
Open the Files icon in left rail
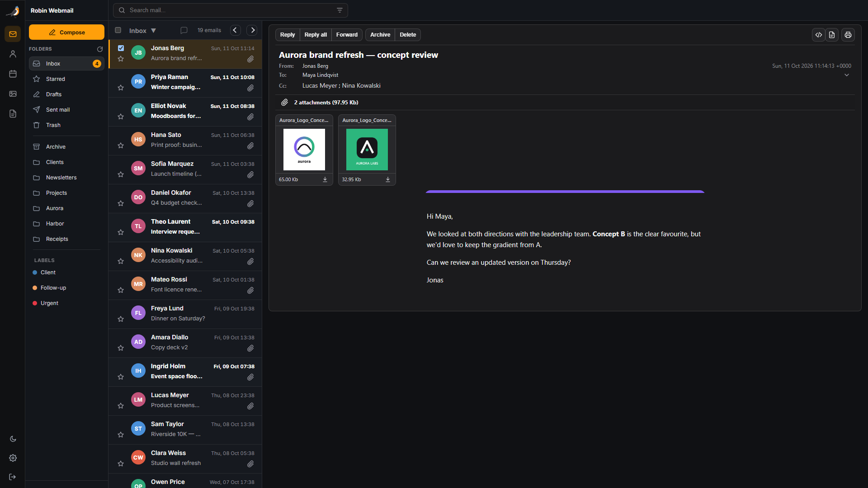[13, 113]
